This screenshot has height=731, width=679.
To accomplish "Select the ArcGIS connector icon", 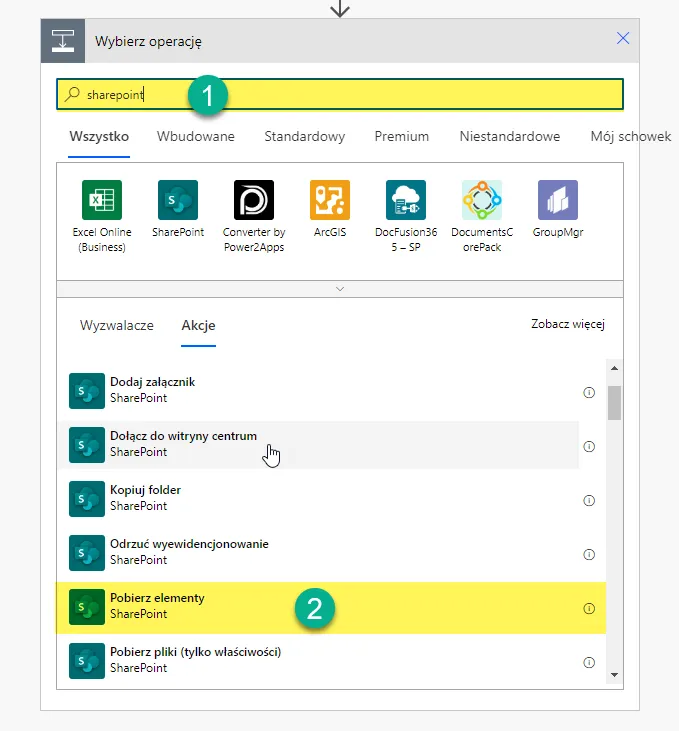I will (x=329, y=200).
